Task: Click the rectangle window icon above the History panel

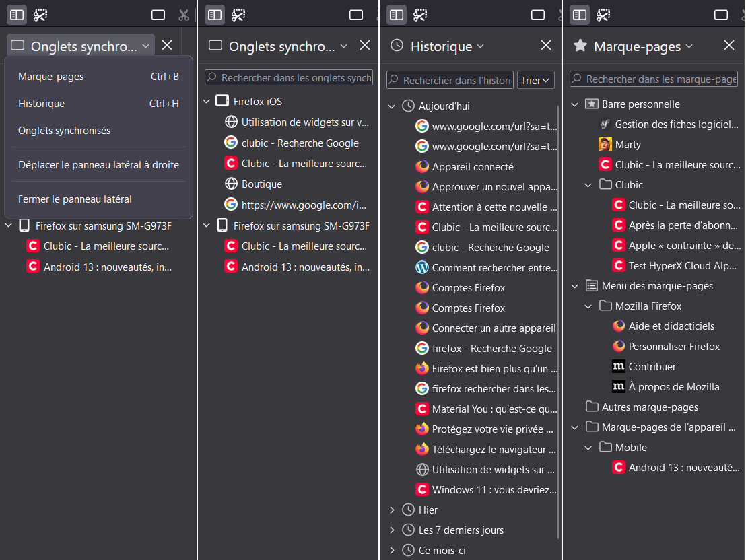Action: [537, 15]
